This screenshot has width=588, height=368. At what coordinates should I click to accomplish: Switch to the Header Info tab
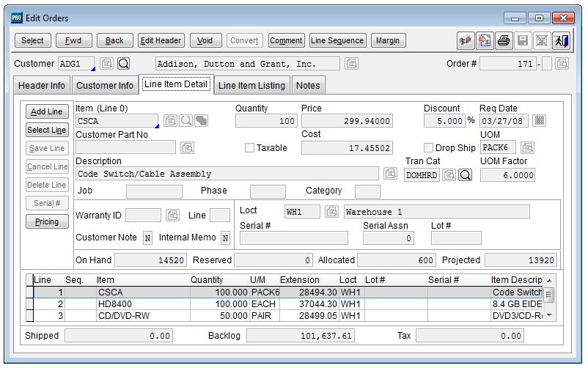(42, 86)
